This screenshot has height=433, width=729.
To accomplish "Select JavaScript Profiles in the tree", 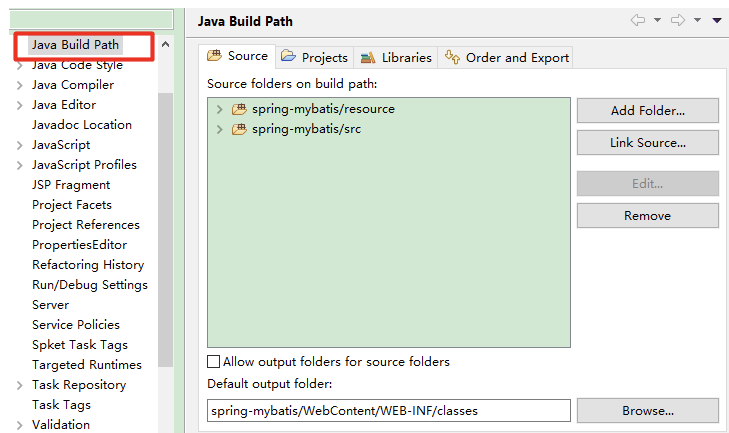I will tap(84, 165).
